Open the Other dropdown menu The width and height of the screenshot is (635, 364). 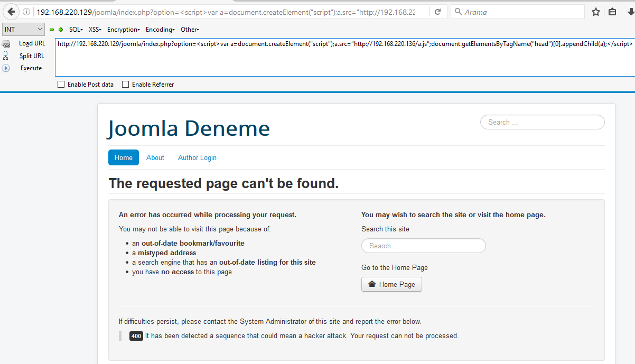tap(190, 30)
